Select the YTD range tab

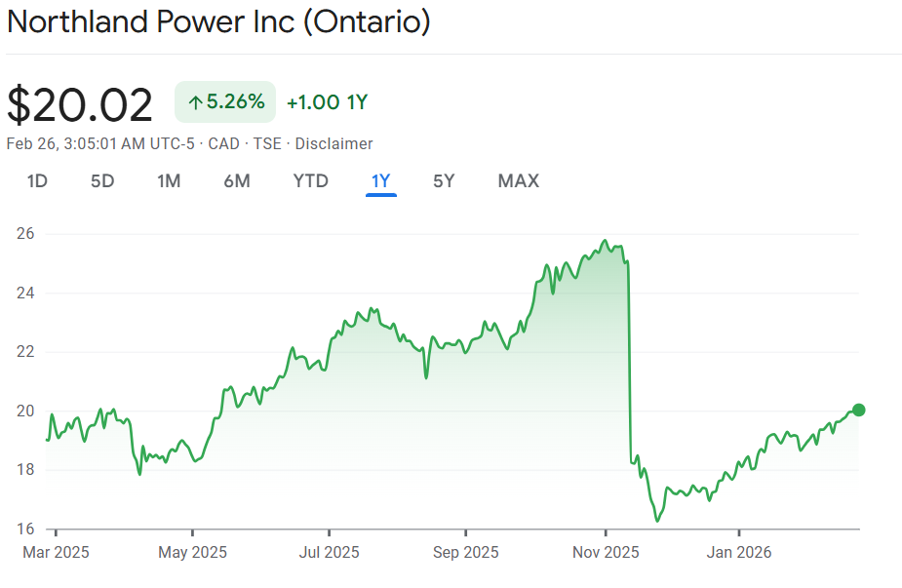coord(311,180)
